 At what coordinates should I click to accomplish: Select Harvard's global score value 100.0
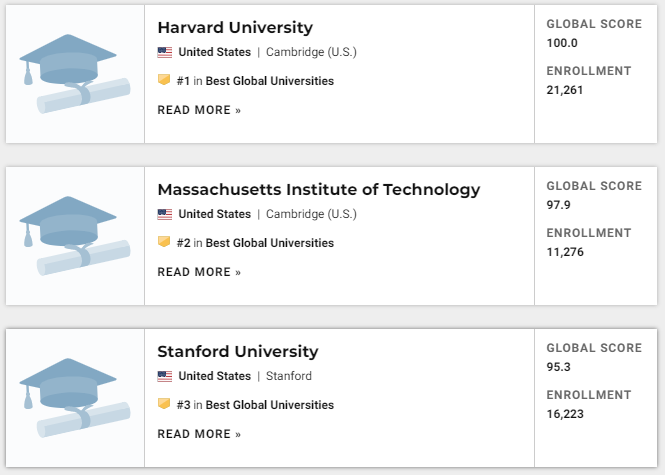click(562, 43)
